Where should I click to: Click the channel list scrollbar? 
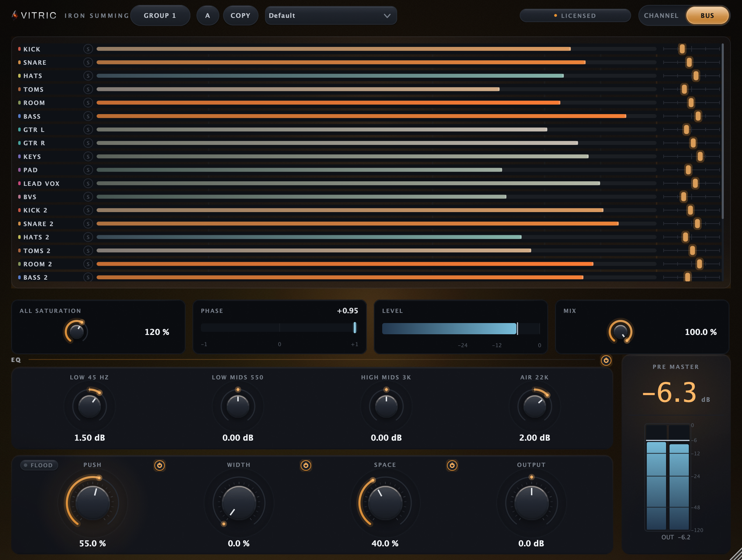(723, 131)
